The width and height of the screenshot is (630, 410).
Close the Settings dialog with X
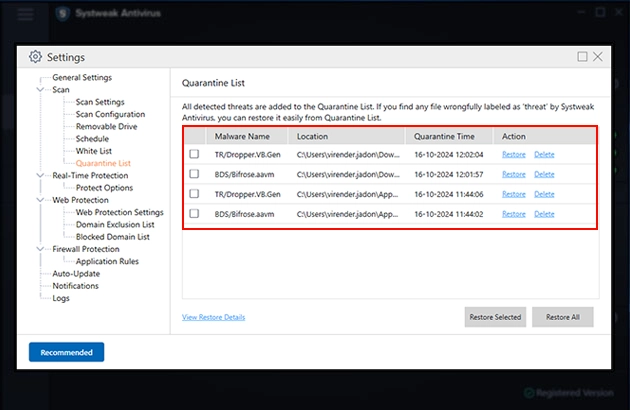click(x=598, y=57)
